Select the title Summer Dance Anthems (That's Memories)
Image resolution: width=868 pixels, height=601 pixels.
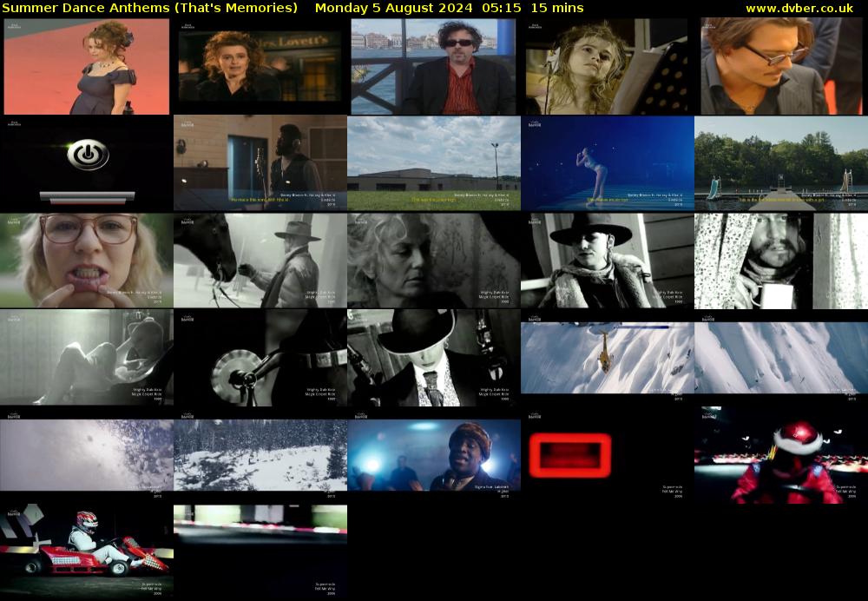point(150,8)
